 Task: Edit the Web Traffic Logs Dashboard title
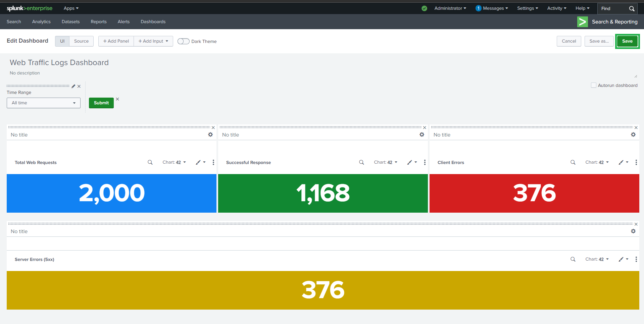(x=59, y=63)
